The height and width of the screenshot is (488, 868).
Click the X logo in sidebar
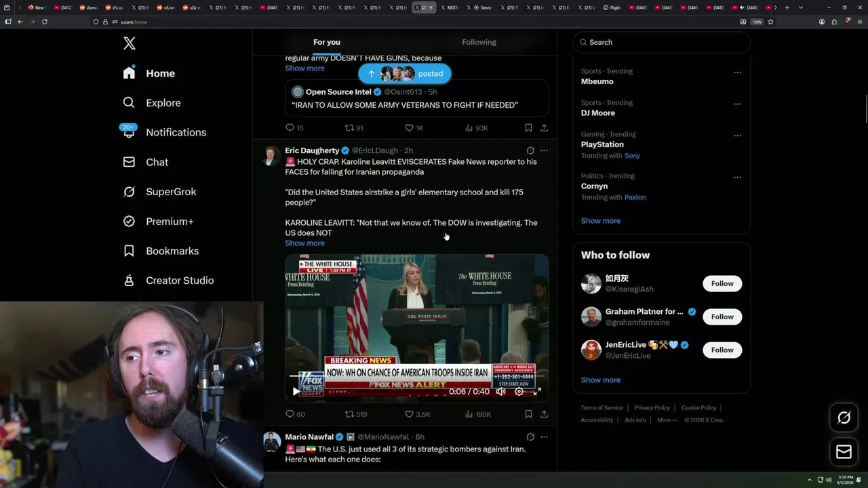point(130,43)
